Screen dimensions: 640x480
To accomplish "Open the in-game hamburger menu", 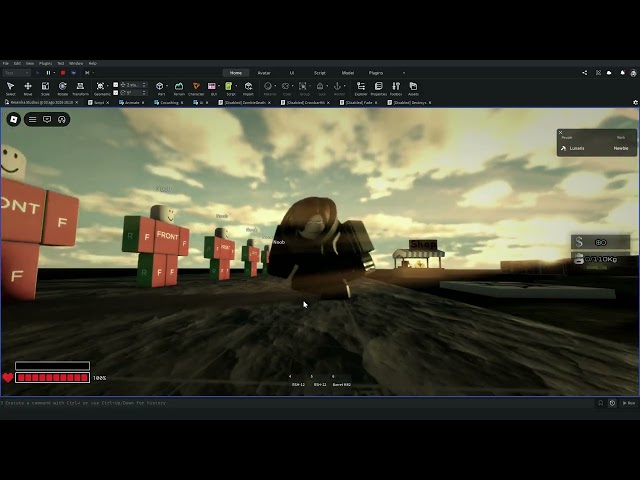I will 33,119.
